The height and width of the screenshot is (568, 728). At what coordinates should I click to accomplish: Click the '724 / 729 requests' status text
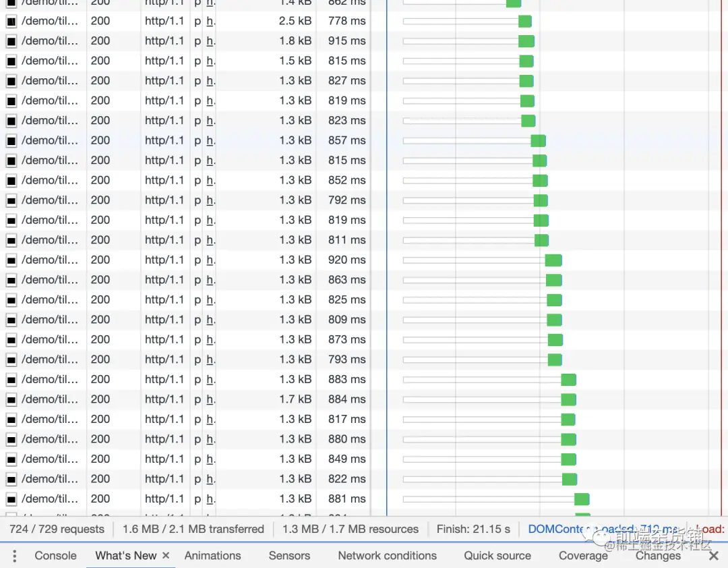(x=57, y=529)
